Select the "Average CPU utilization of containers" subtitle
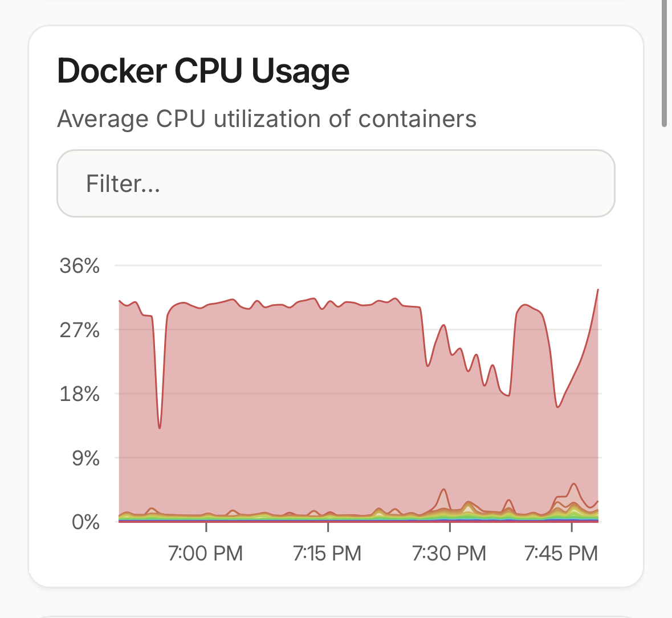This screenshot has height=618, width=672. tap(267, 119)
